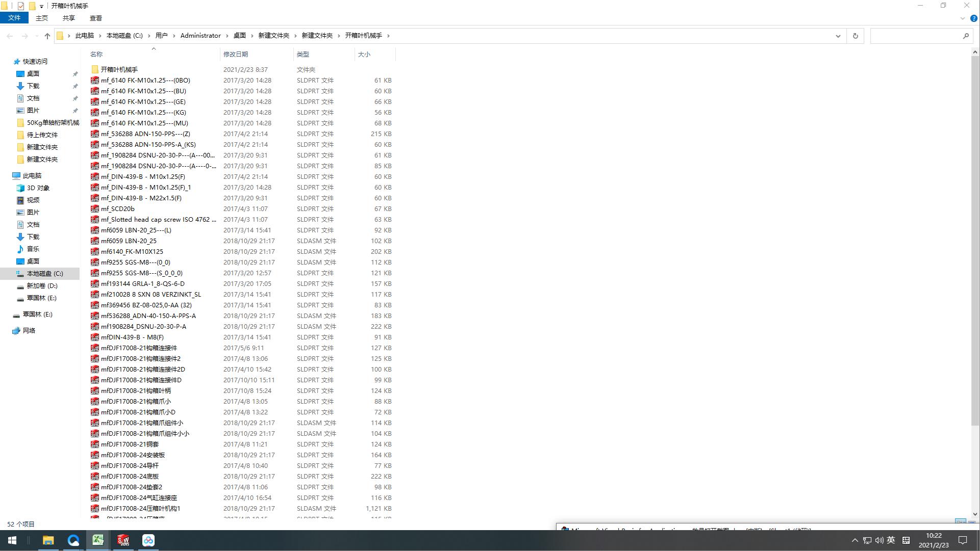Click the properties checkmark icon in title bar

pyautogui.click(x=21, y=6)
